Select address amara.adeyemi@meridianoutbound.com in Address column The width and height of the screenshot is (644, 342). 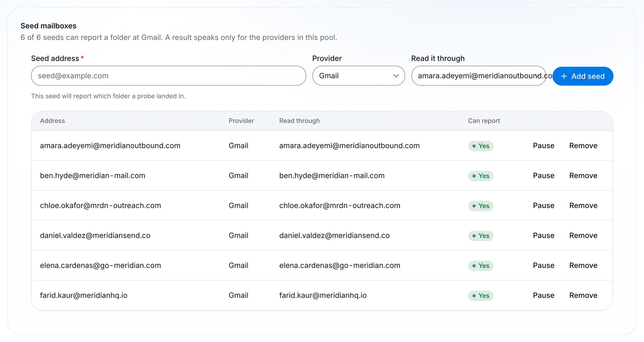coord(110,146)
